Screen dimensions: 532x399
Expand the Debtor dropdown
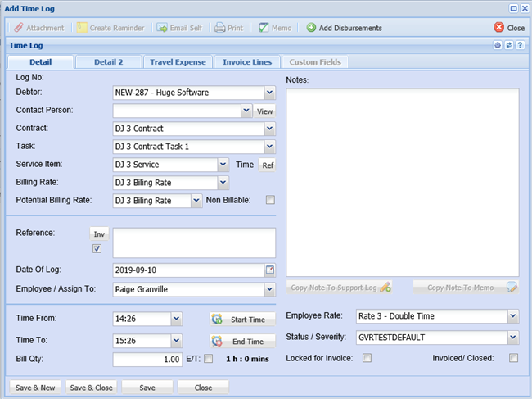269,93
